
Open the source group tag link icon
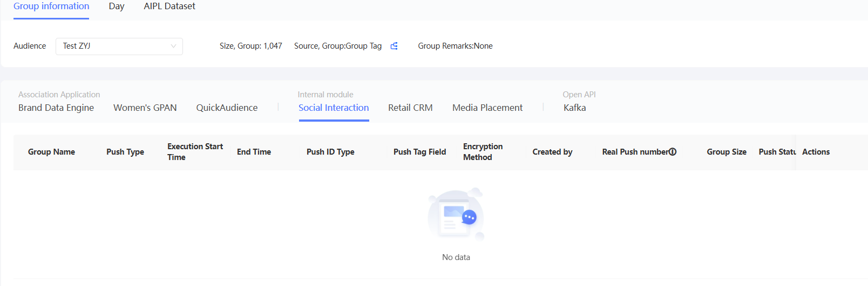[x=394, y=46]
